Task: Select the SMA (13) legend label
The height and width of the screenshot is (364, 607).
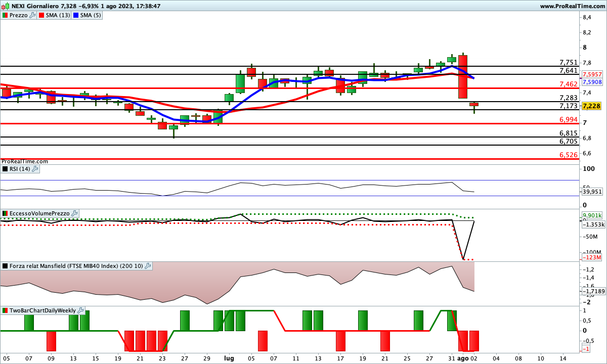Action: (58, 15)
